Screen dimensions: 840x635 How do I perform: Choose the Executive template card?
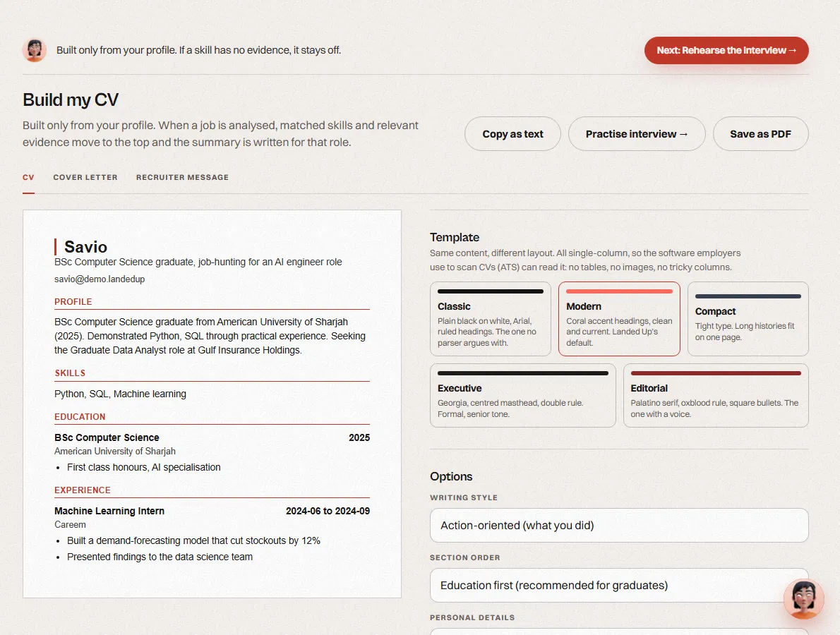pos(522,395)
